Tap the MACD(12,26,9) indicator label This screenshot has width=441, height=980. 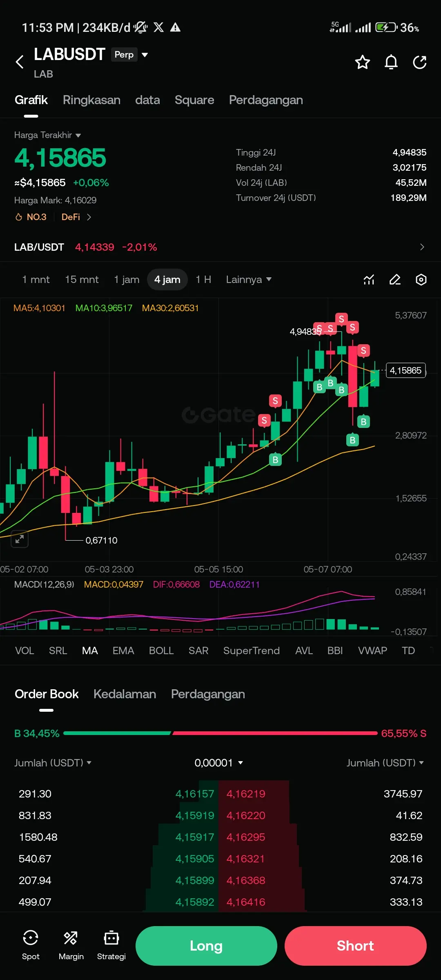[x=44, y=584]
